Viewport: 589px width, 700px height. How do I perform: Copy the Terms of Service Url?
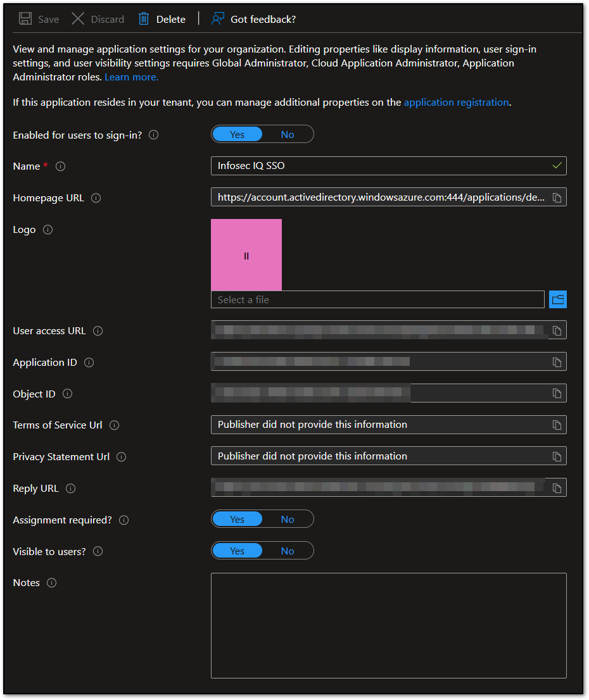[557, 425]
